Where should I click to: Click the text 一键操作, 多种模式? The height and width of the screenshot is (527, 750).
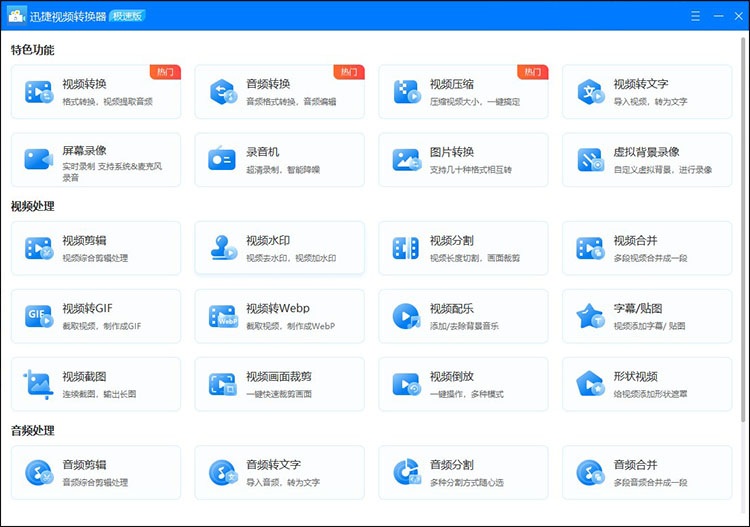[467, 394]
